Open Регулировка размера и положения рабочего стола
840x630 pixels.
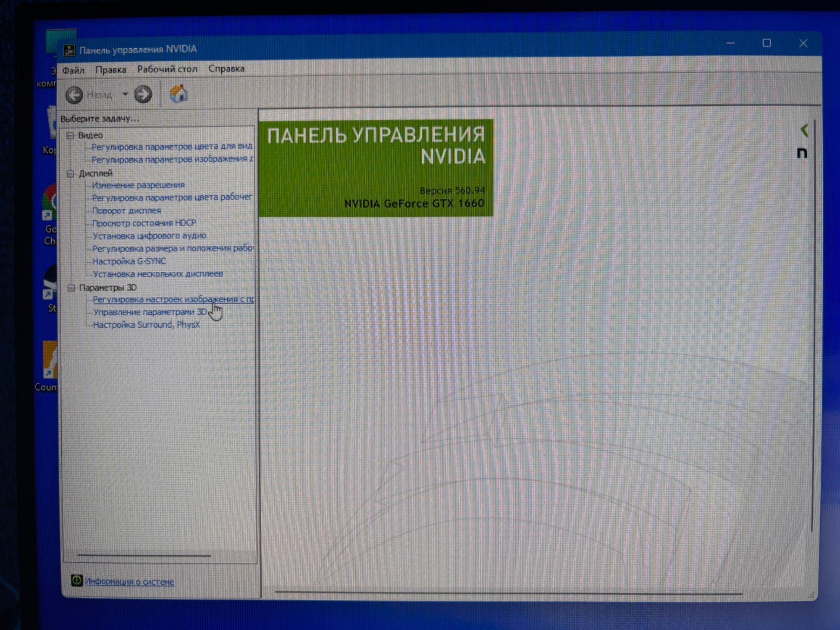pos(173,248)
